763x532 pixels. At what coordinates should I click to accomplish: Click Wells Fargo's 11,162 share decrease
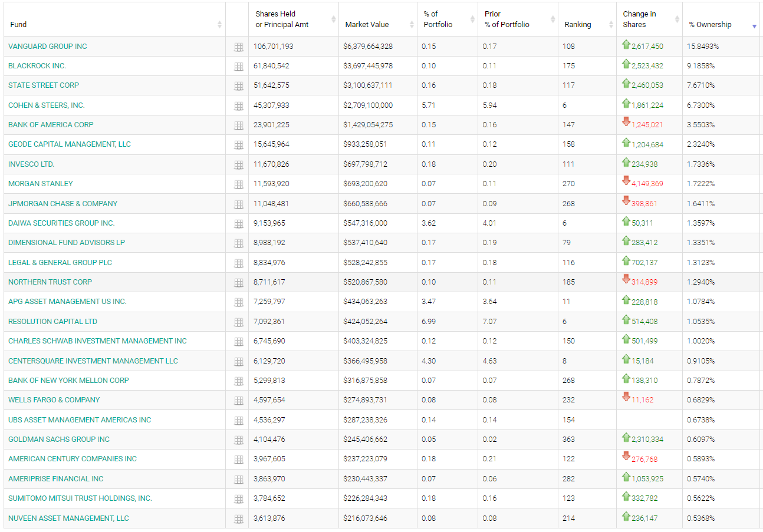642,400
